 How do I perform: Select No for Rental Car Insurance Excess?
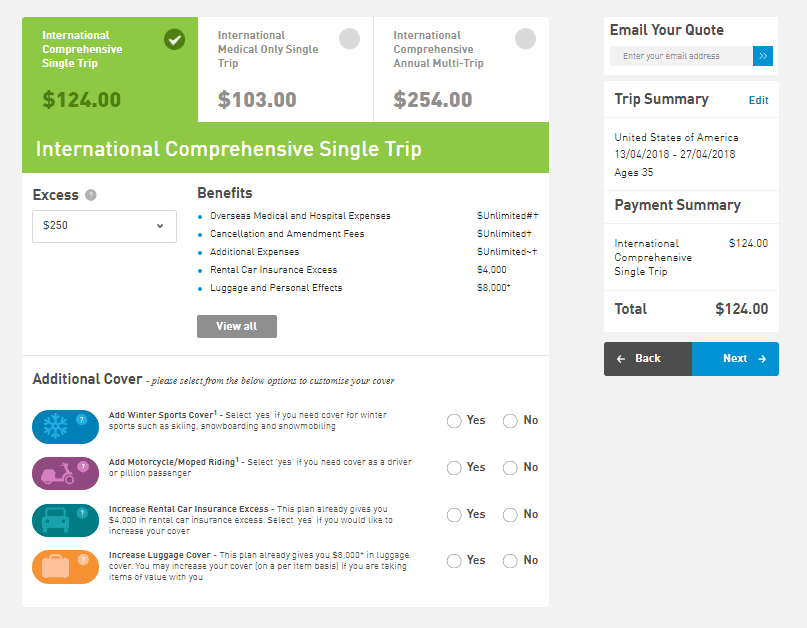pyautogui.click(x=510, y=515)
